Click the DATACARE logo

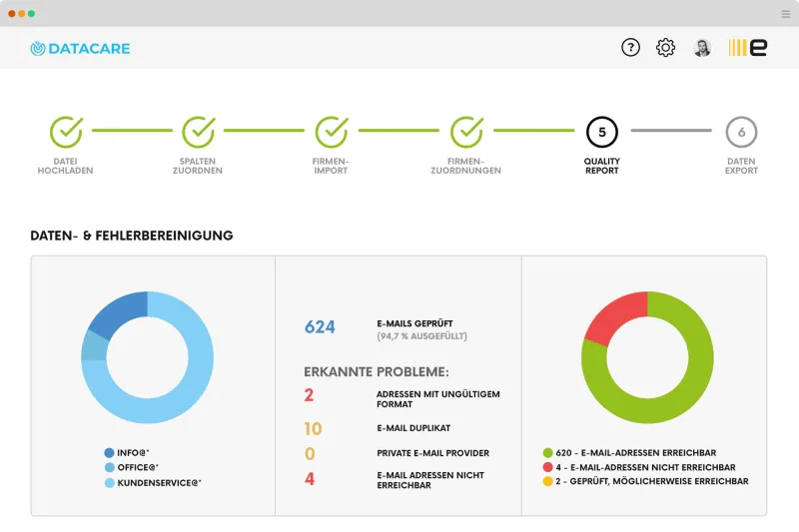pos(80,48)
